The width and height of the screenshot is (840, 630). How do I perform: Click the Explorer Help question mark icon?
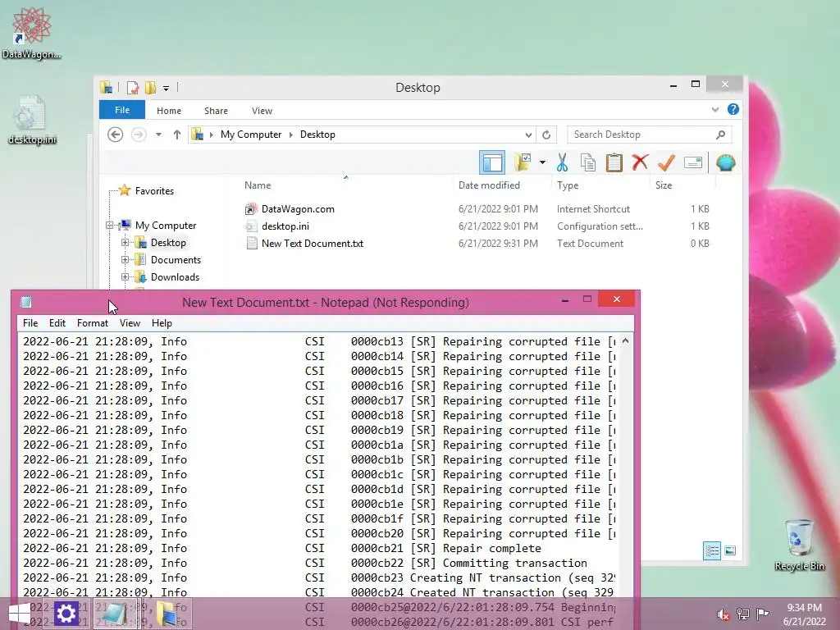(x=733, y=109)
